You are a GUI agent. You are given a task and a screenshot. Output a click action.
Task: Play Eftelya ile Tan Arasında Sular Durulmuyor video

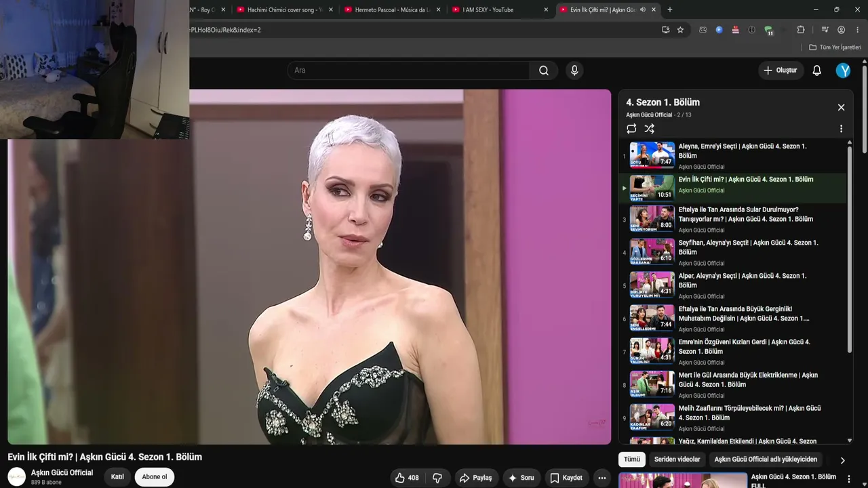(x=734, y=220)
